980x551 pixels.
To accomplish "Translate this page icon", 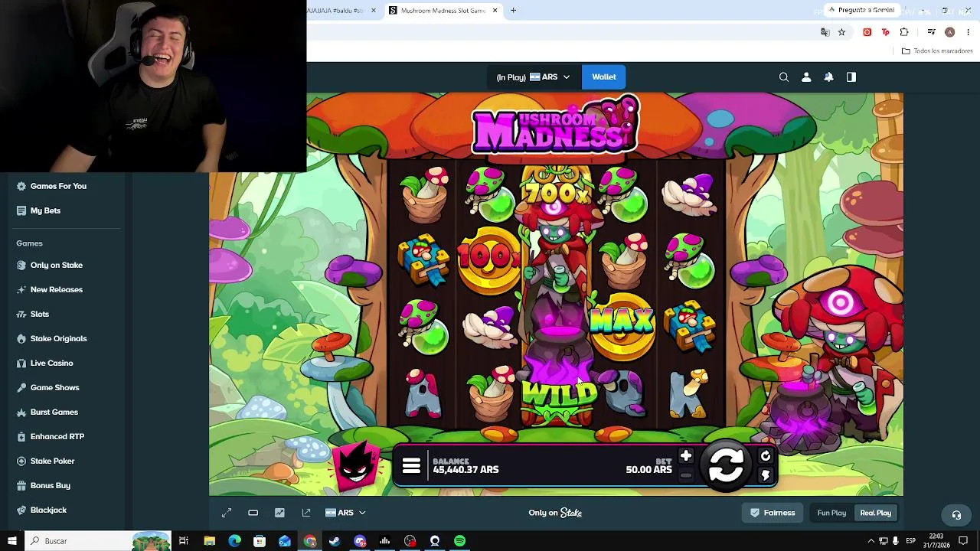I will [825, 32].
